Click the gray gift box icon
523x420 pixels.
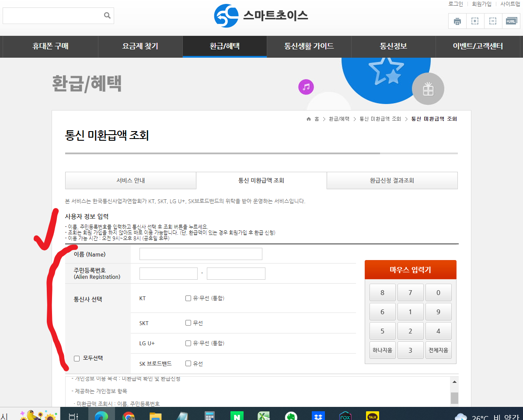tap(428, 89)
